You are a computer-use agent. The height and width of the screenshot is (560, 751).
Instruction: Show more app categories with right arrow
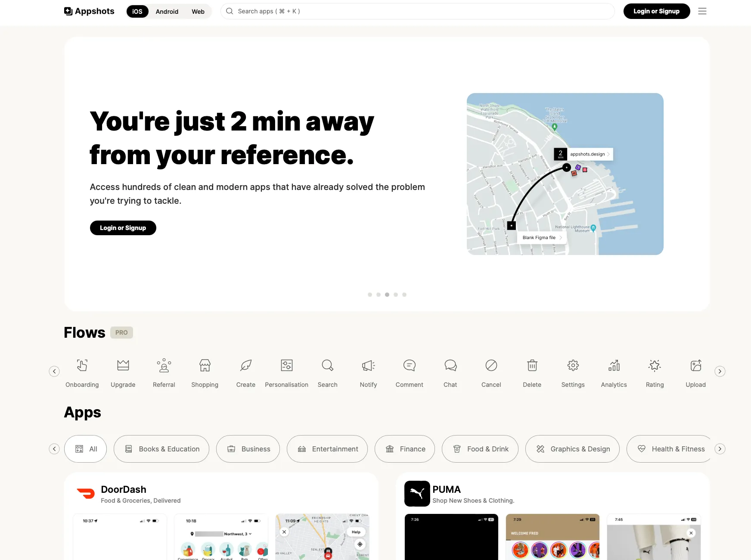point(720,449)
